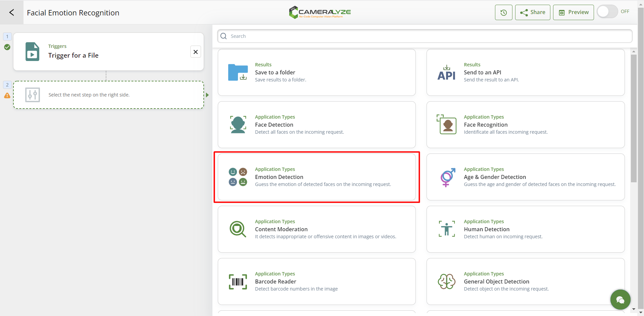
Task: Click the Emotion Detection emoji icon
Action: pos(238,177)
